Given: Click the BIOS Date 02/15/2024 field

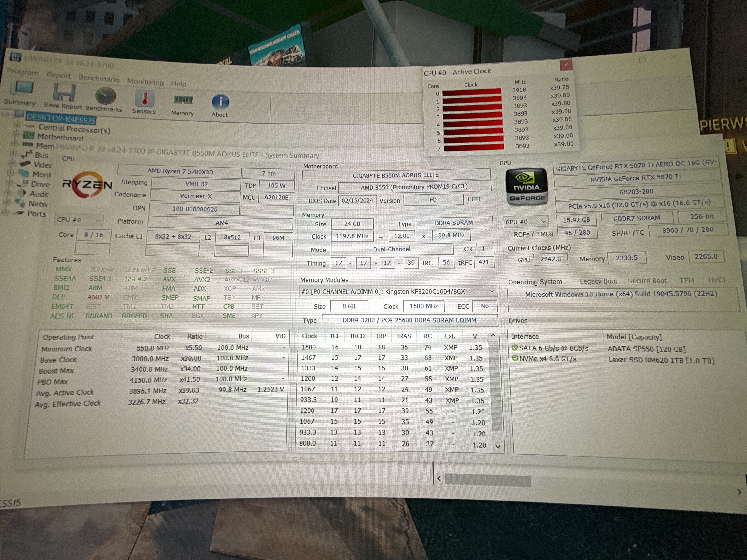Looking at the screenshot, I should (357, 201).
